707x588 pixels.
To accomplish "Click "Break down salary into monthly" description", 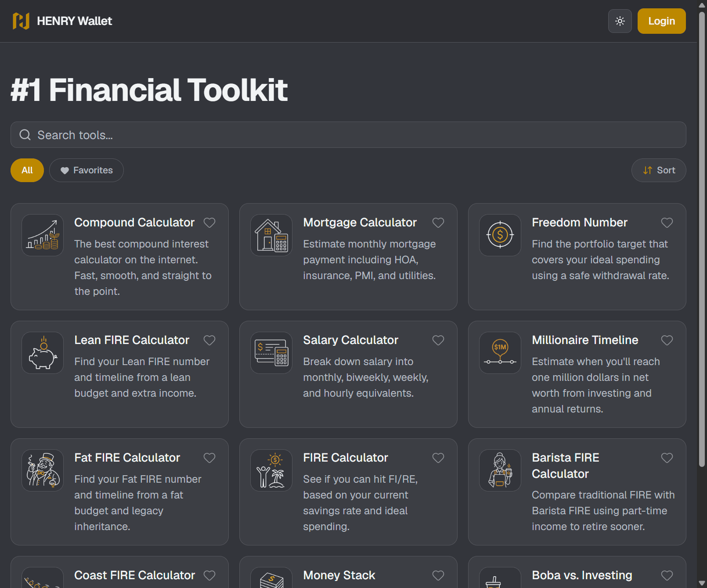I will pyautogui.click(x=365, y=377).
